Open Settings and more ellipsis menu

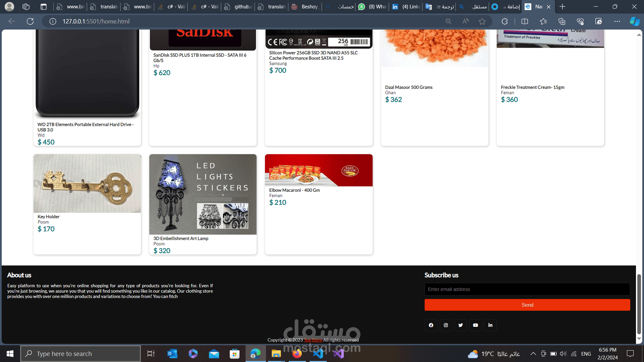click(x=617, y=21)
